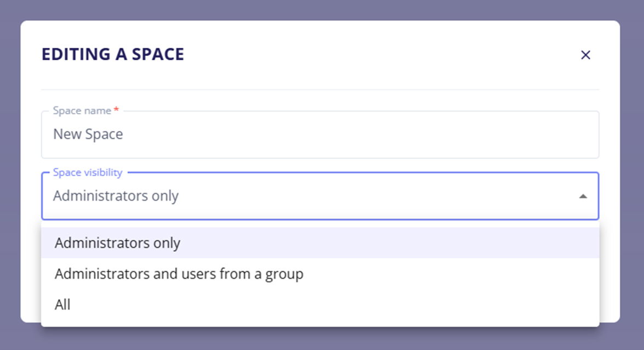This screenshot has height=350, width=644.
Task: Click the selected "Administrators only" value in the combo box
Action: 116,196
